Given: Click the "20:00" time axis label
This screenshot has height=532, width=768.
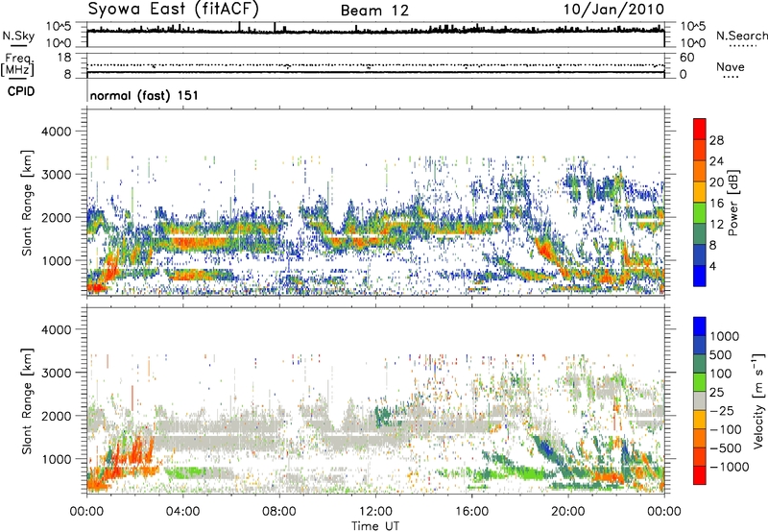Looking at the screenshot, I should coord(567,512).
